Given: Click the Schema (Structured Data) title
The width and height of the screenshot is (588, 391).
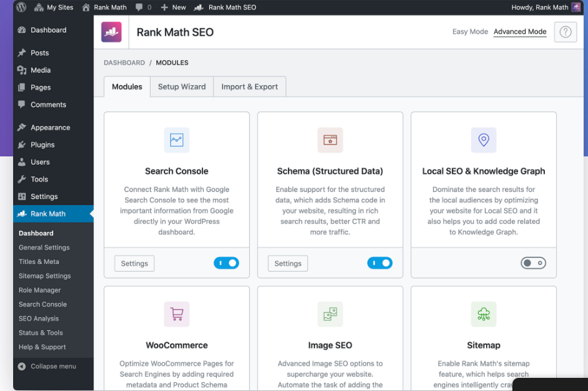Looking at the screenshot, I should click(330, 171).
